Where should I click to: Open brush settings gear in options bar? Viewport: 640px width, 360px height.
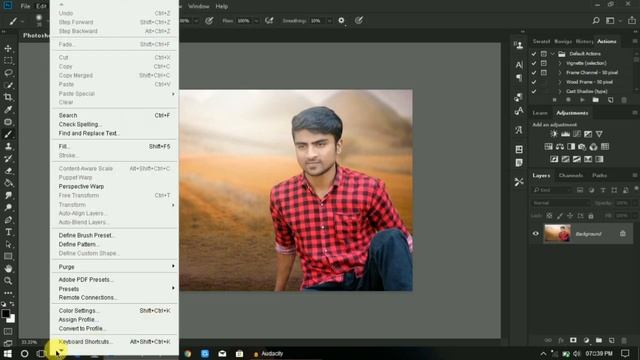point(341,20)
